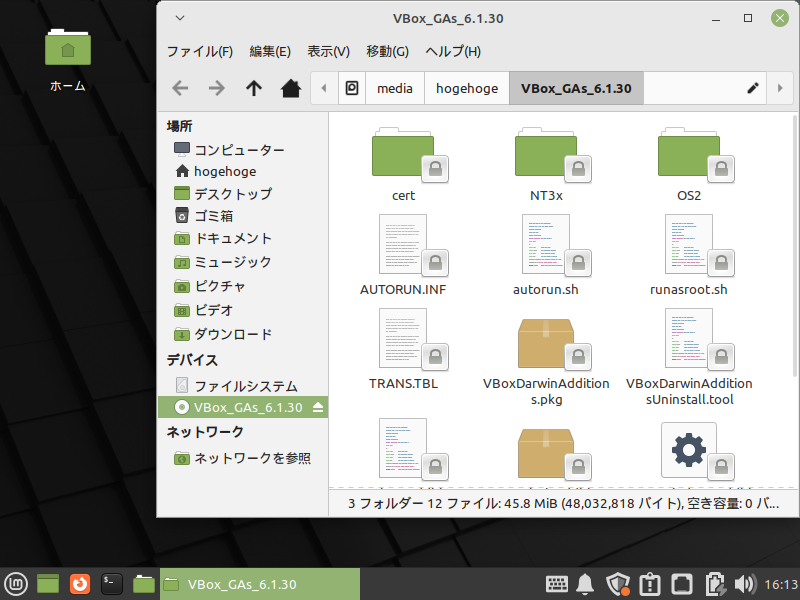Viewport: 800px width, 600px height.
Task: Click the status bar folder and file summary
Action: coord(563,504)
